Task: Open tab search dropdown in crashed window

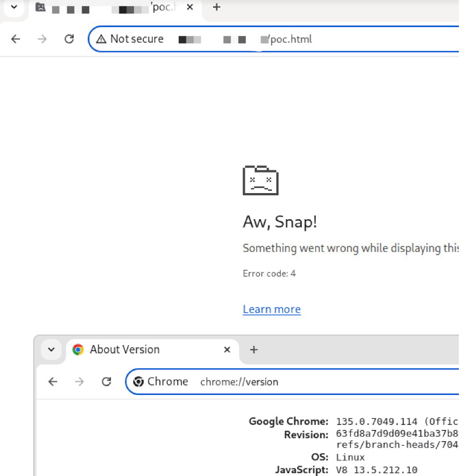Action: tap(14, 7)
